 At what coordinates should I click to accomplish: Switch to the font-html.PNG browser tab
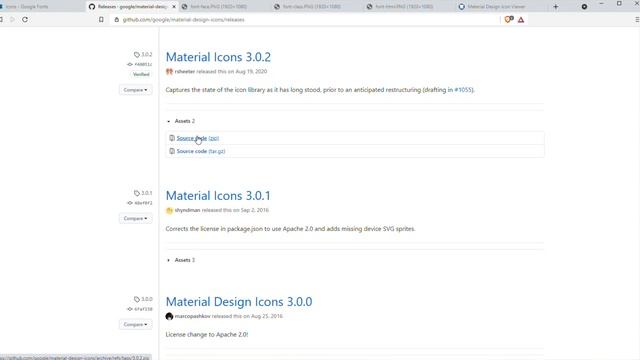click(x=403, y=7)
